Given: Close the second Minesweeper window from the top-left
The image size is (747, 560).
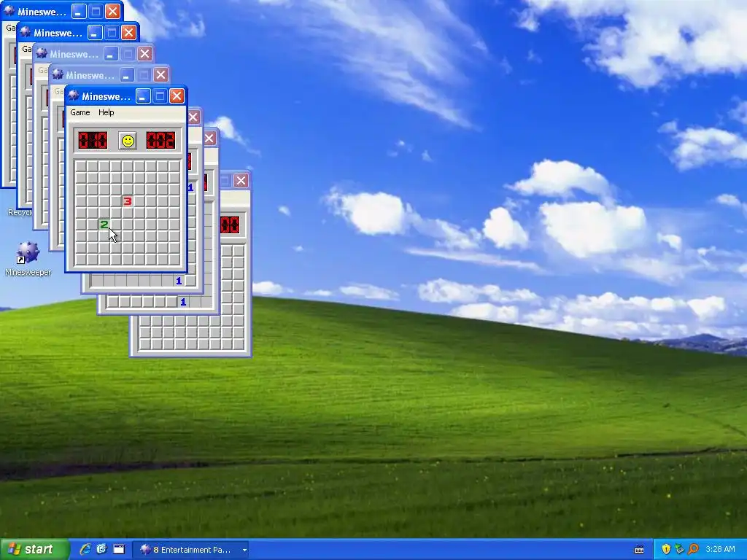Looking at the screenshot, I should (128, 32).
